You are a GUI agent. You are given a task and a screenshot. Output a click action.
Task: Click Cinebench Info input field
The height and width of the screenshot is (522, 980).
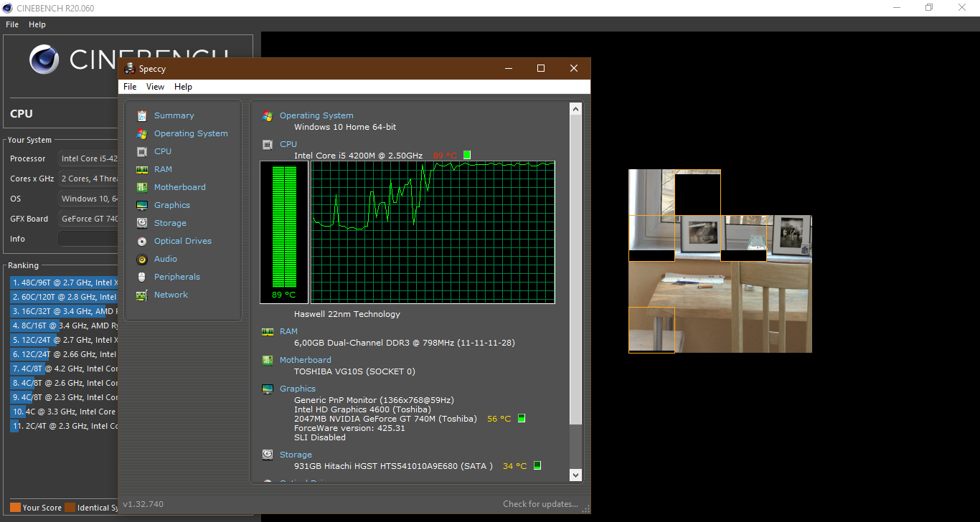click(88, 239)
